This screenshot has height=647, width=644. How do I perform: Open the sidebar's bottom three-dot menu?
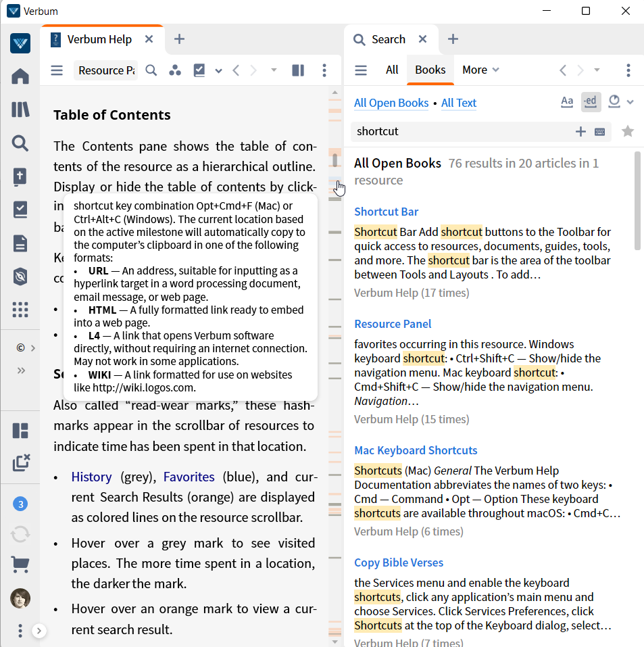point(20,631)
